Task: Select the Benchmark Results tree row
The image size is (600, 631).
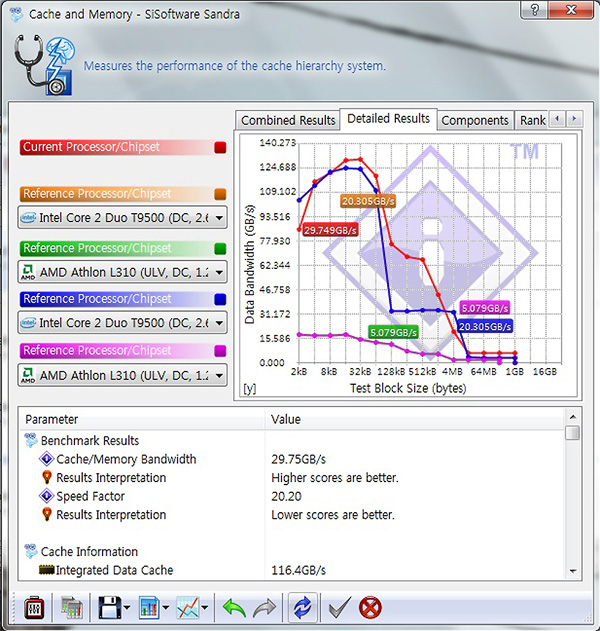Action: [90, 441]
